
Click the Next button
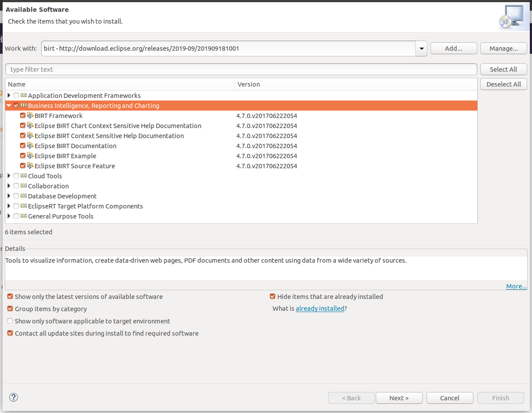pos(399,398)
